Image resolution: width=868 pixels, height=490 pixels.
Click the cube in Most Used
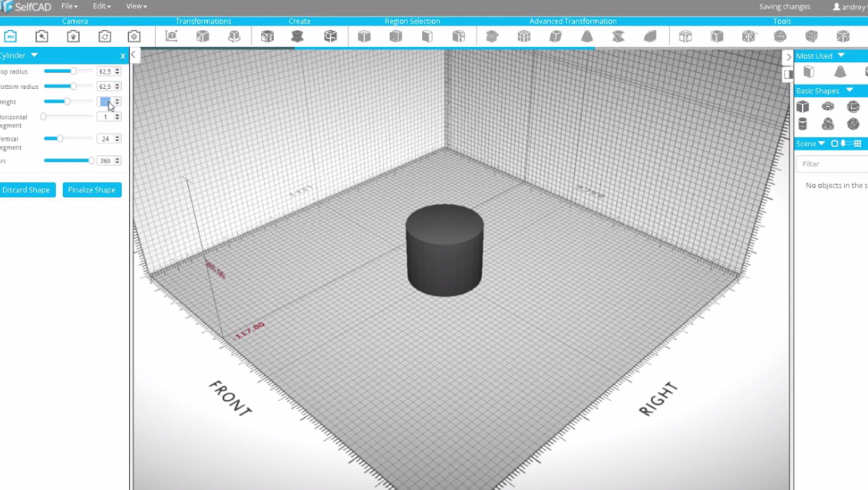point(809,72)
